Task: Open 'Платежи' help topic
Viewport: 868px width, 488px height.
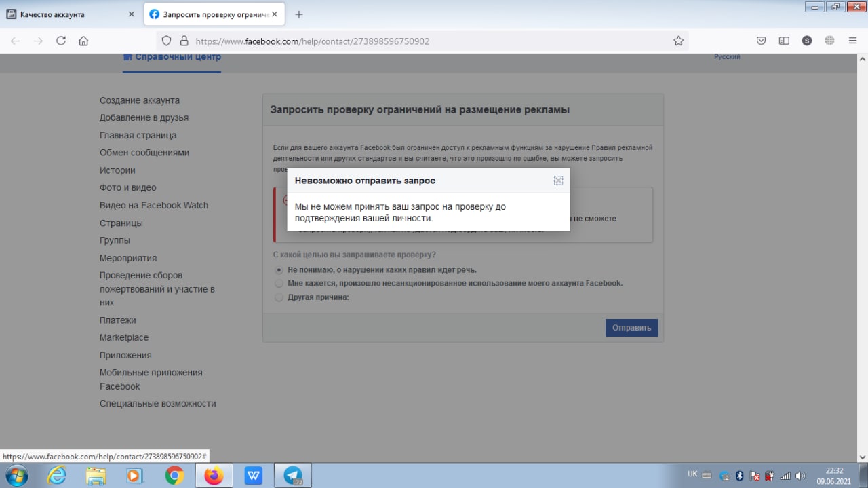Action: point(118,320)
